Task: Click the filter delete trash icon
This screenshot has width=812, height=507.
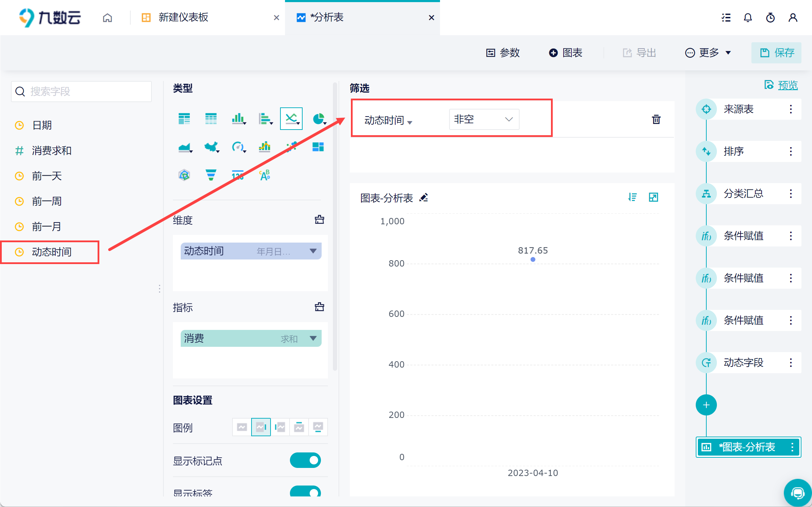Action: click(x=656, y=119)
